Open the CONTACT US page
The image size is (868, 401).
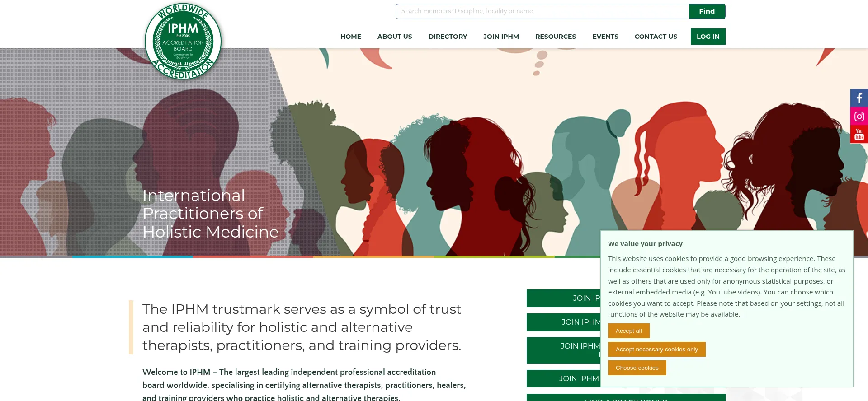[656, 37]
